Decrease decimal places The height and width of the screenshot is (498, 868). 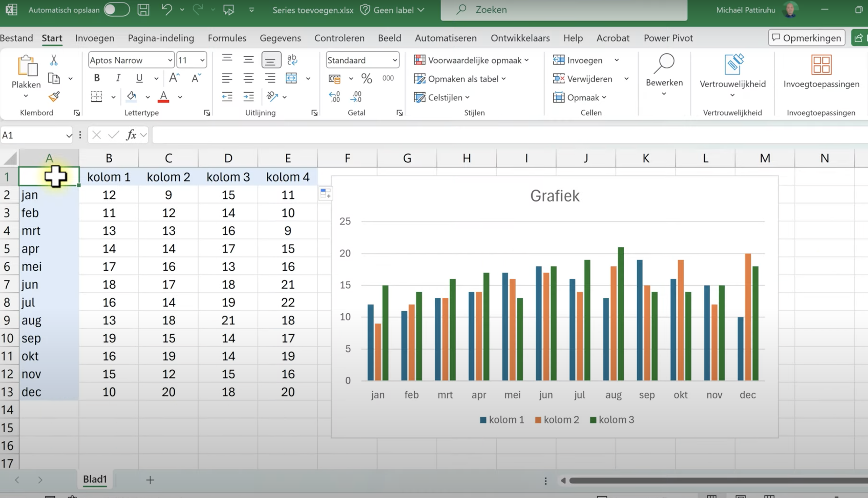(x=356, y=97)
